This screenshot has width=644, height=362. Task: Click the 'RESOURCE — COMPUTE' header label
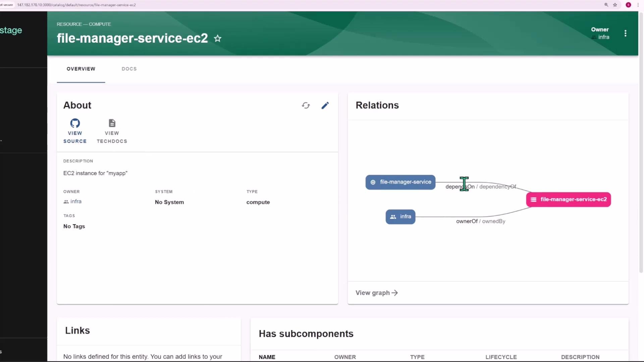tap(84, 24)
